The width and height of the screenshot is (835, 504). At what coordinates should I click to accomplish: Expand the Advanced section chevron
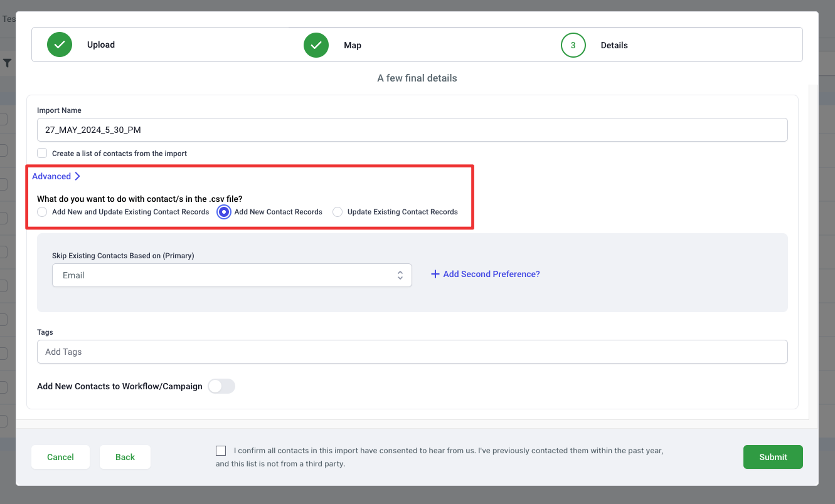pos(77,177)
